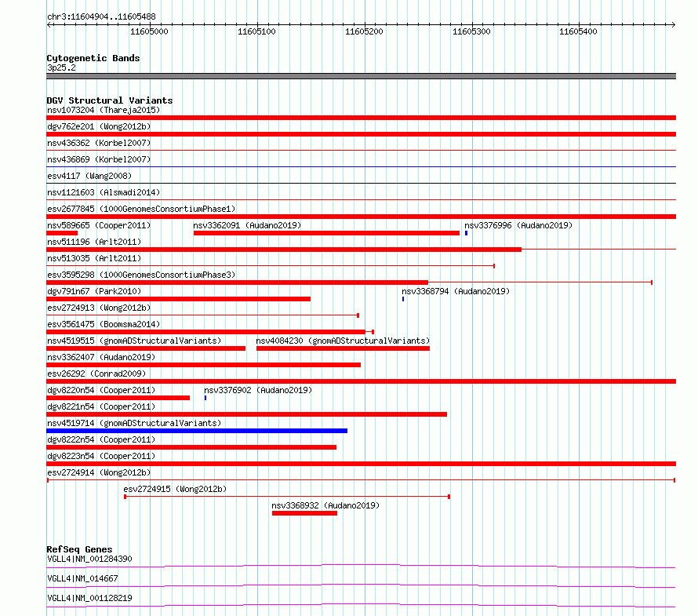
Task: Click the red bar under nsv3368932
Action: (304, 513)
